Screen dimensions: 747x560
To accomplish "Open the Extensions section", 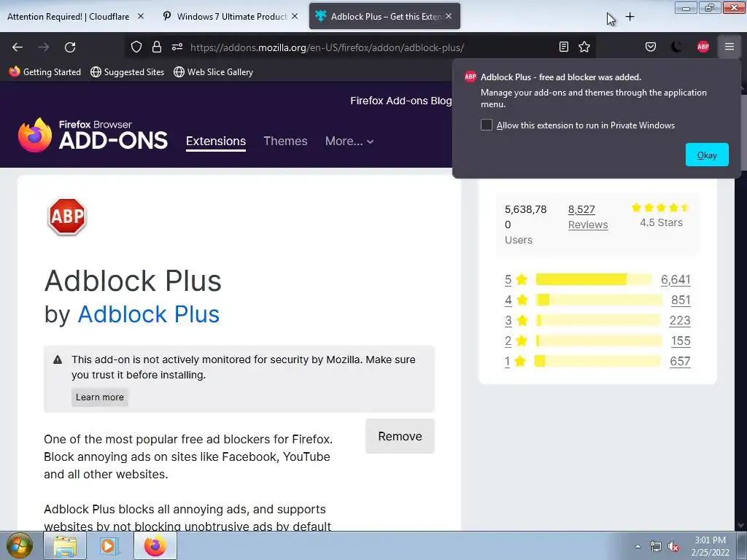I will coord(216,141).
